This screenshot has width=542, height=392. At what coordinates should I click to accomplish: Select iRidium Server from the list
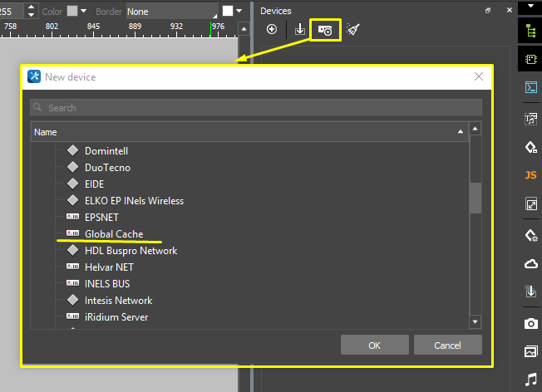pyautogui.click(x=116, y=317)
